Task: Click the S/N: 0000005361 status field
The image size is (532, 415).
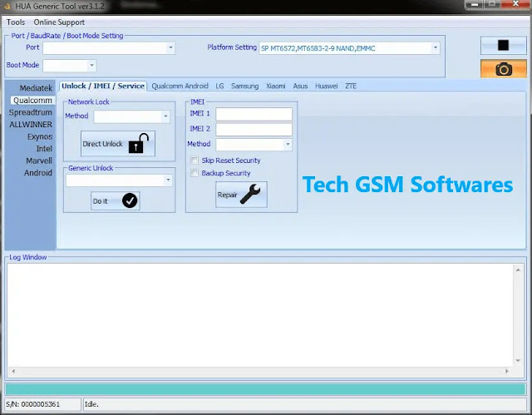Action: click(x=42, y=404)
